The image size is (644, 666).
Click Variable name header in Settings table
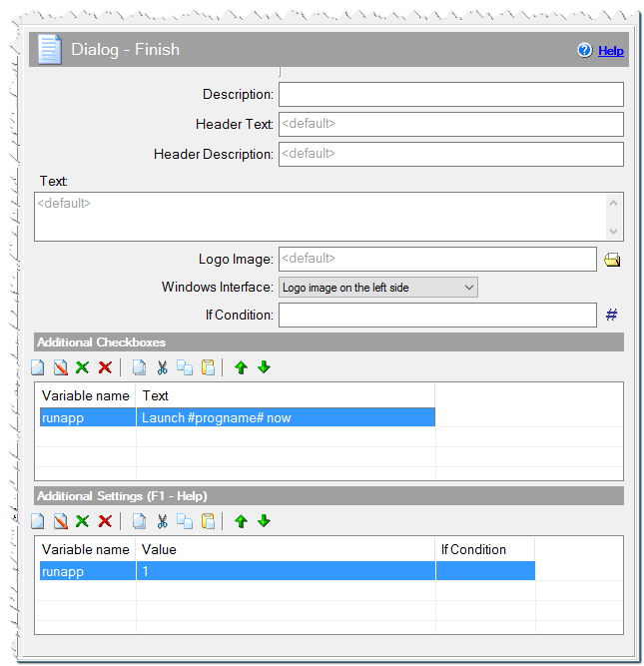click(86, 549)
